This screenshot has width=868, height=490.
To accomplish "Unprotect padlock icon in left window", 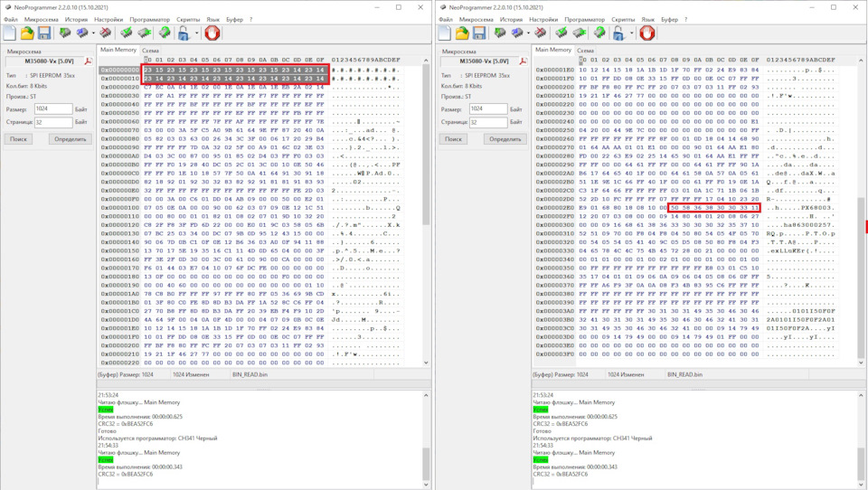I will click(x=184, y=33).
